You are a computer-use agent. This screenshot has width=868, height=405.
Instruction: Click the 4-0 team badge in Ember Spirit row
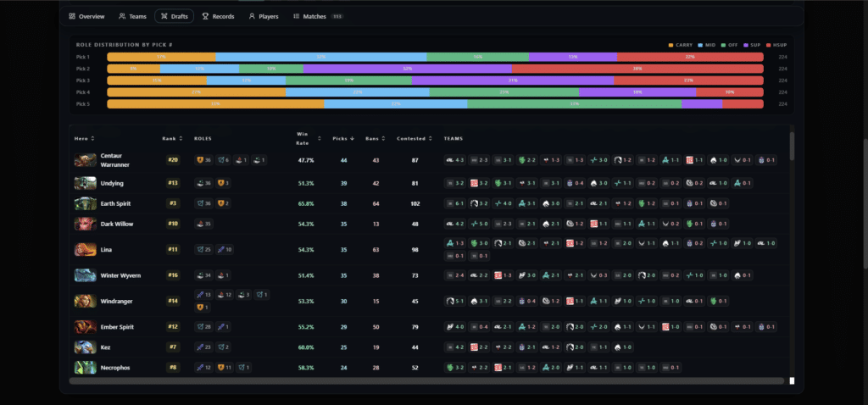click(454, 326)
